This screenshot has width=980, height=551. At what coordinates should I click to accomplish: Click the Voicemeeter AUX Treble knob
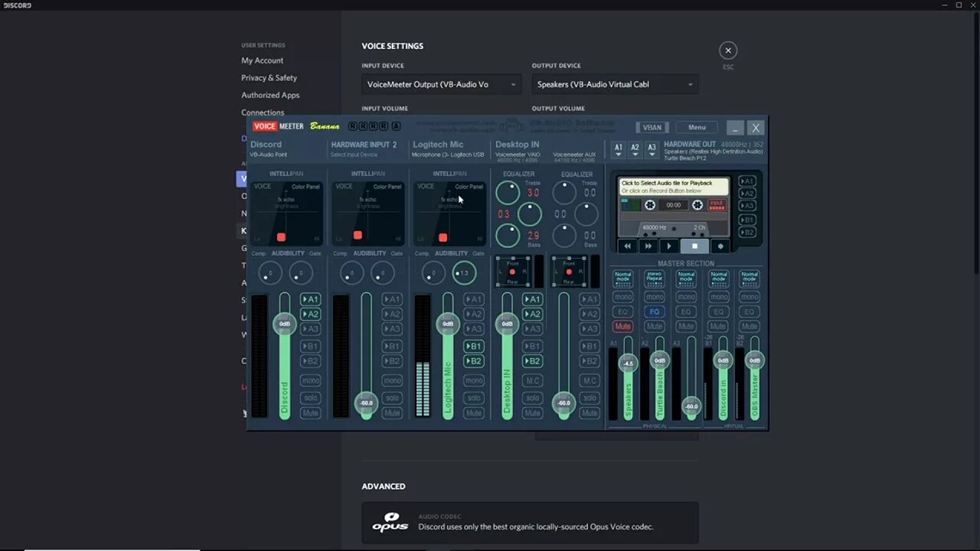(x=564, y=192)
